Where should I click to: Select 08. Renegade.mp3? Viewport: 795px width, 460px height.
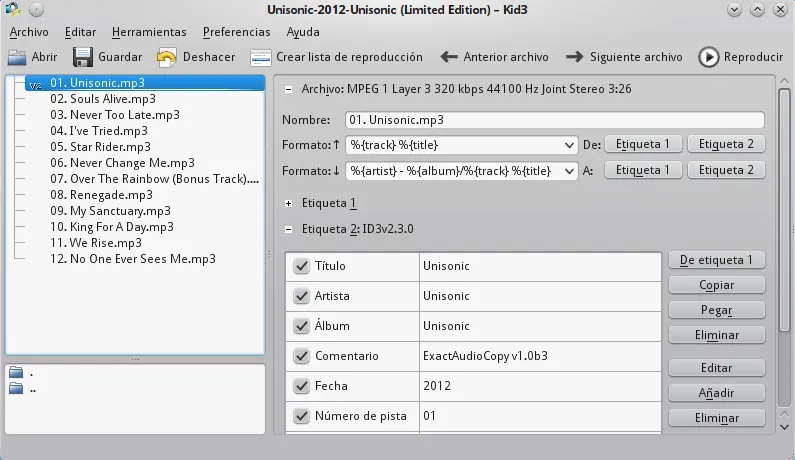point(101,195)
